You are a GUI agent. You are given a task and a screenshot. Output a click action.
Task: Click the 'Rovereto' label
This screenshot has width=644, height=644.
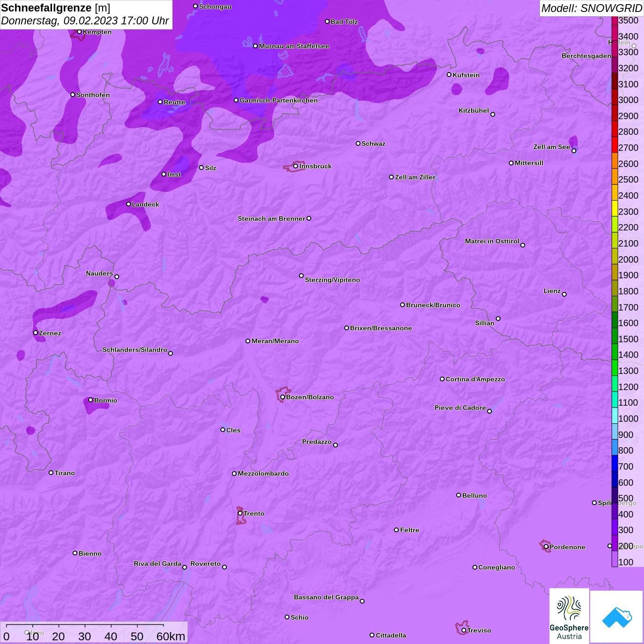pyautogui.click(x=206, y=563)
